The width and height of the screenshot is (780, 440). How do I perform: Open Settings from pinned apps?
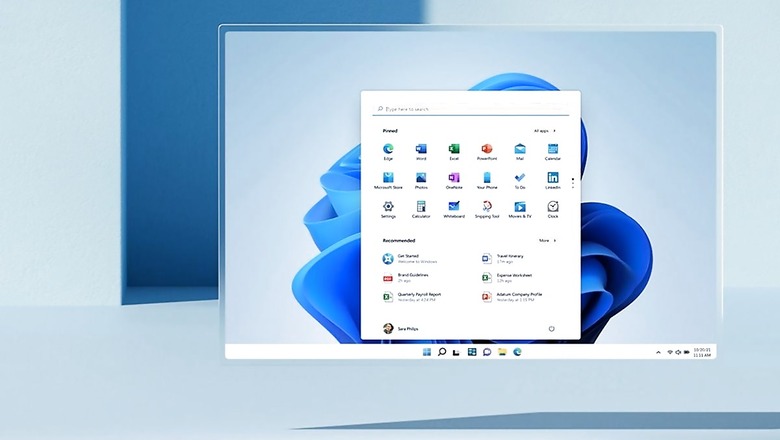[388, 209]
